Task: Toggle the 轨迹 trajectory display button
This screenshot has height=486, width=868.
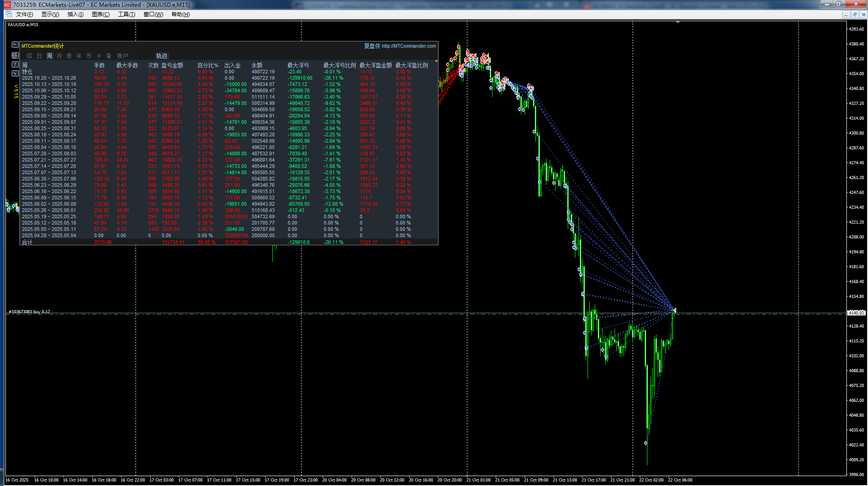Action: click(x=162, y=56)
